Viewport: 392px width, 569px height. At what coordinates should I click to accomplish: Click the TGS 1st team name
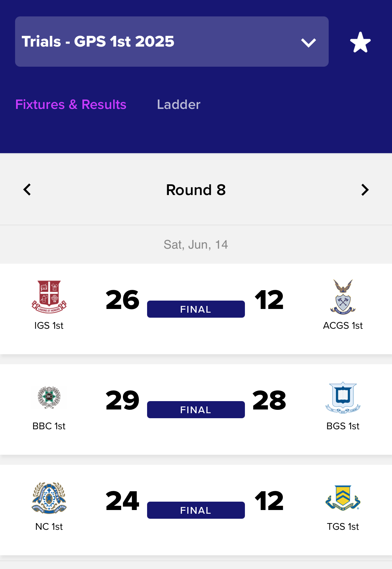[343, 526]
